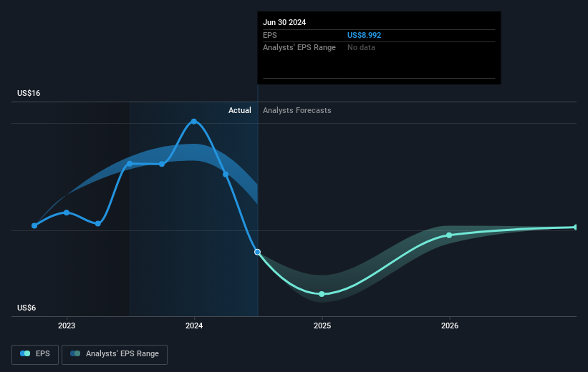The image size is (588, 372).
Task: Click the 2026 x-axis label
Action: coord(450,325)
